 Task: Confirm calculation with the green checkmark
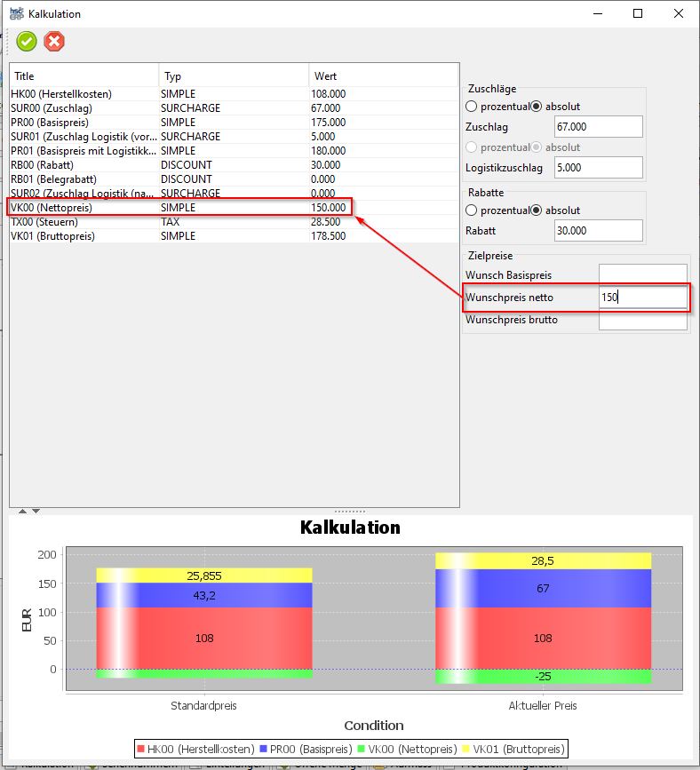(x=27, y=41)
